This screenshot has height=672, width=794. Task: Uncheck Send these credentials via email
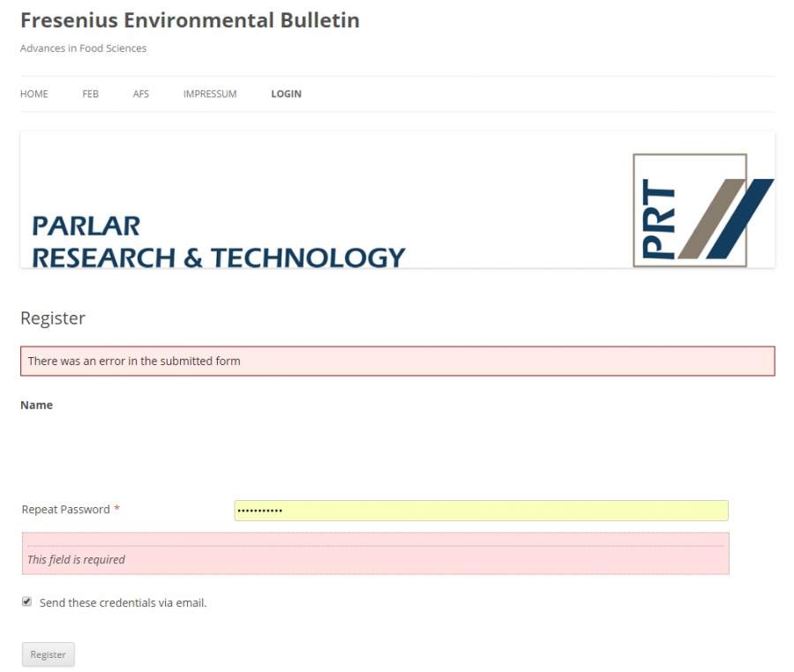point(26,601)
